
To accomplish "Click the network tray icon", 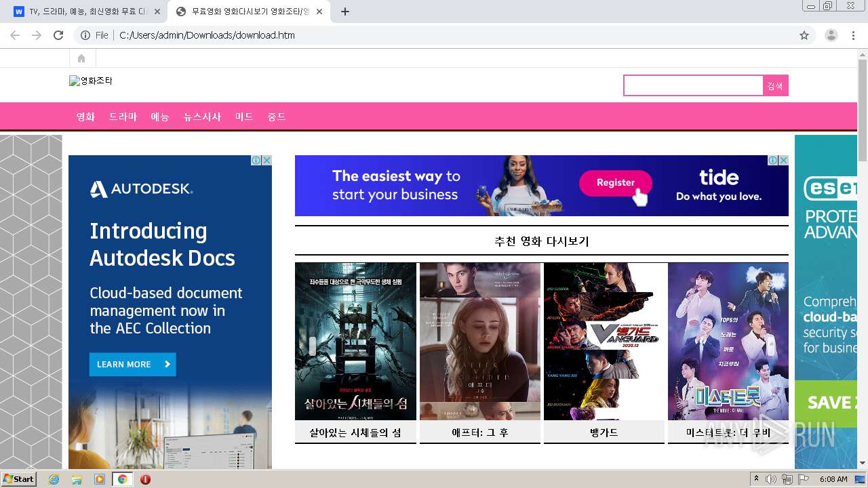I will point(787,479).
